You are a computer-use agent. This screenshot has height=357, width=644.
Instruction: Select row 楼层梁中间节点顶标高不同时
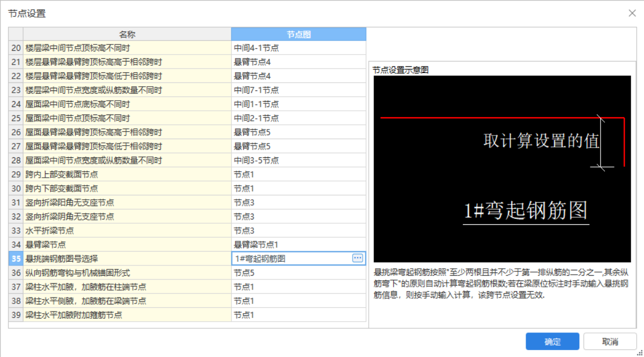127,48
